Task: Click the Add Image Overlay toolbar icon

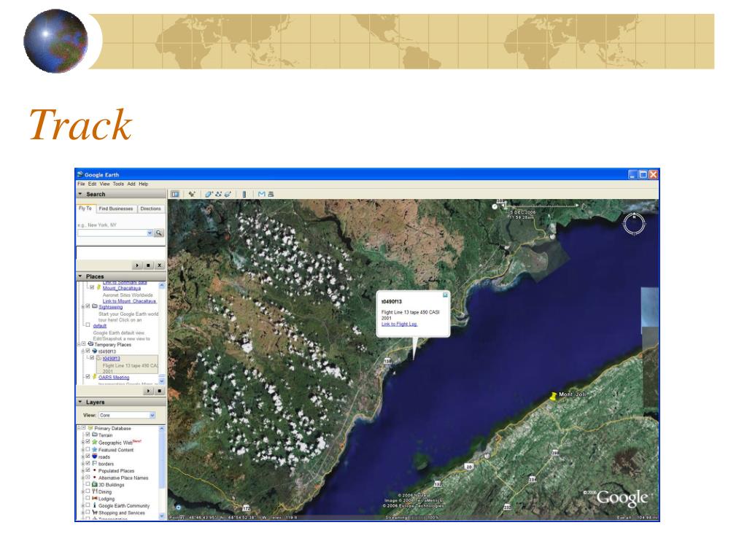Action: pos(228,194)
